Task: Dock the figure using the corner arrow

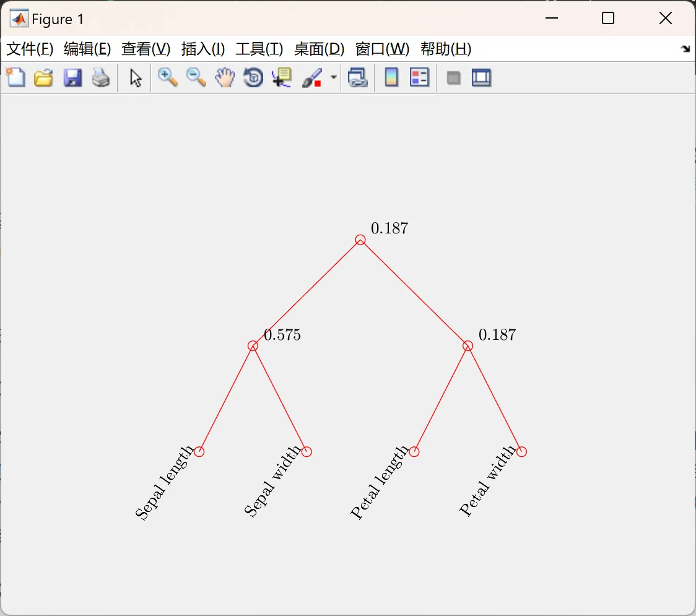Action: coord(685,49)
